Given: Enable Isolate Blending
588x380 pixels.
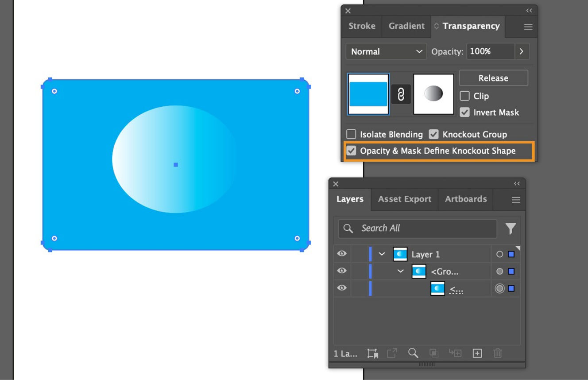Looking at the screenshot, I should pyautogui.click(x=351, y=134).
